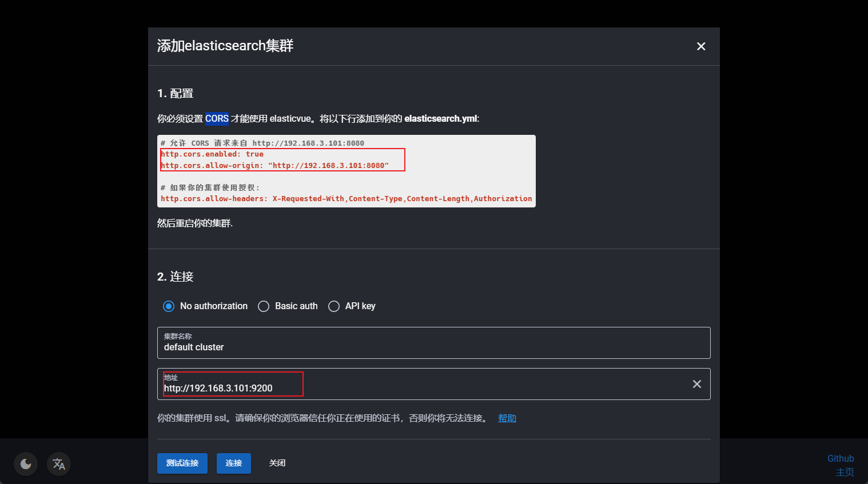Open the highlighted CORS link
The height and width of the screenshot is (484, 868).
pos(217,119)
